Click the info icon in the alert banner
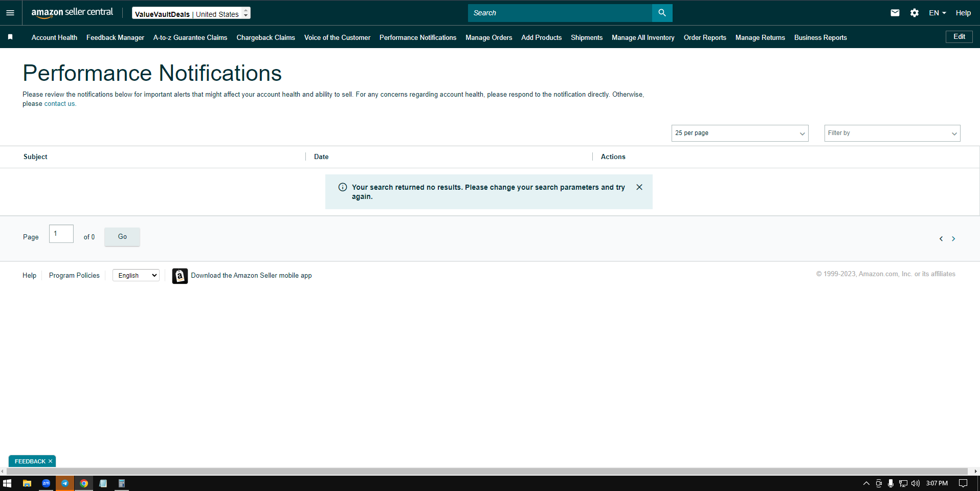 click(x=343, y=187)
